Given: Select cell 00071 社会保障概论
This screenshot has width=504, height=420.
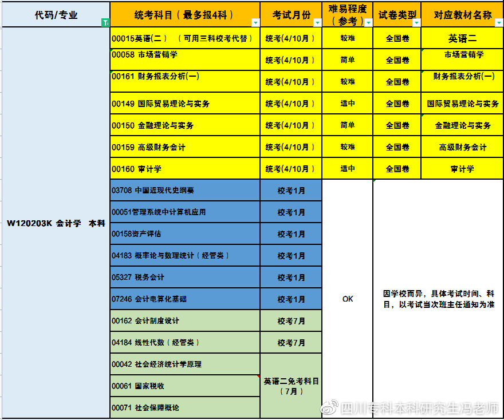Looking at the screenshot, I should pyautogui.click(x=185, y=408).
